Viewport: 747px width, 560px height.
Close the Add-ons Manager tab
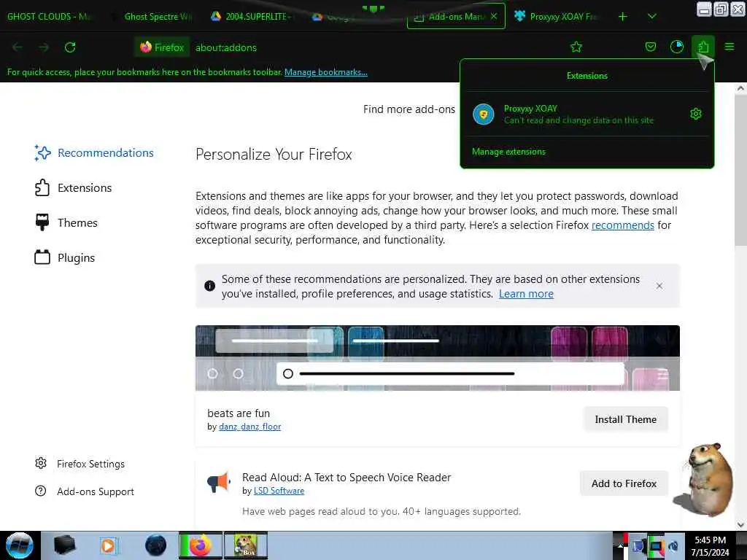[494, 16]
